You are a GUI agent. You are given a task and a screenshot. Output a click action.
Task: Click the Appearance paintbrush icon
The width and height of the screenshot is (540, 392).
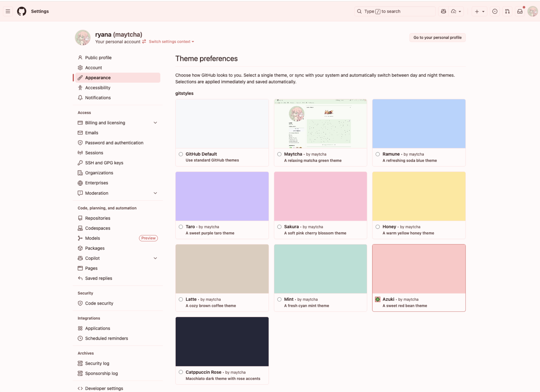80,78
